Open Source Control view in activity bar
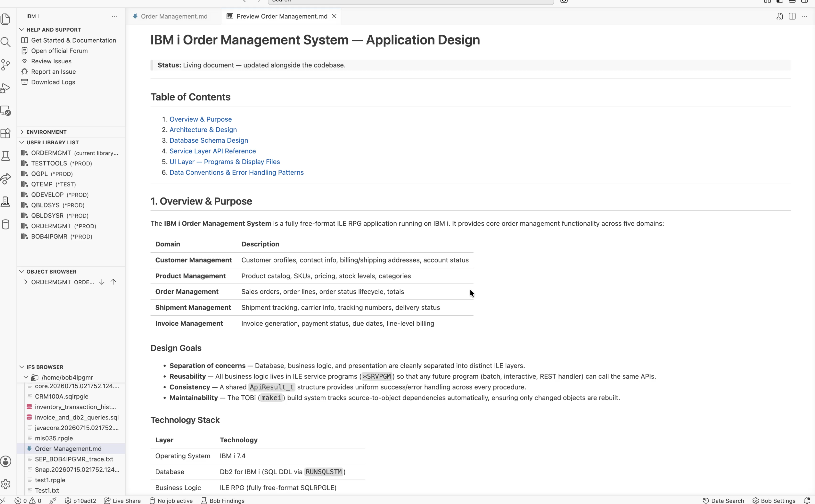The height and width of the screenshot is (504, 815). 6,65
